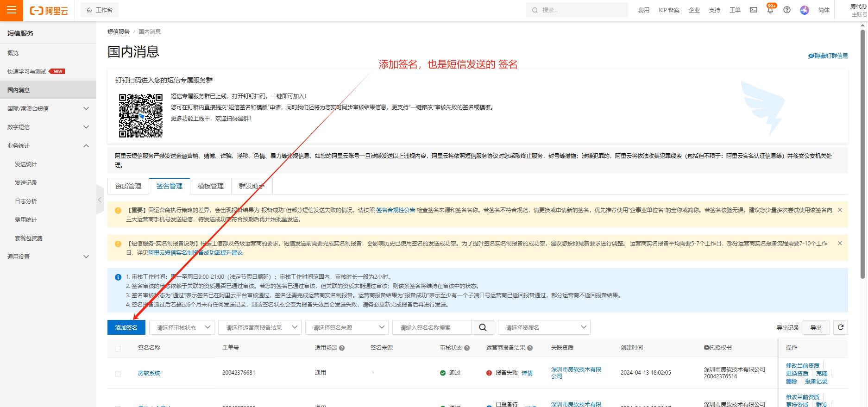Click the help icon beside 适用场景
Screen dimensions: 868x407
click(342, 348)
